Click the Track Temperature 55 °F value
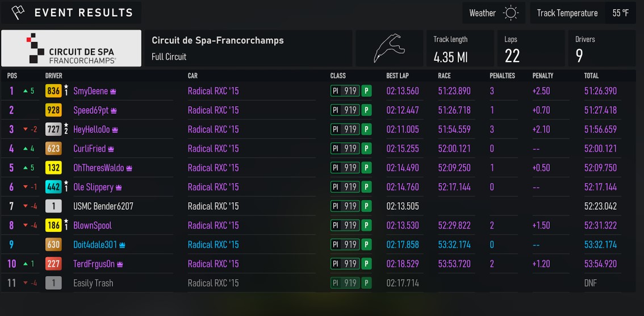644x316 pixels. 621,13
